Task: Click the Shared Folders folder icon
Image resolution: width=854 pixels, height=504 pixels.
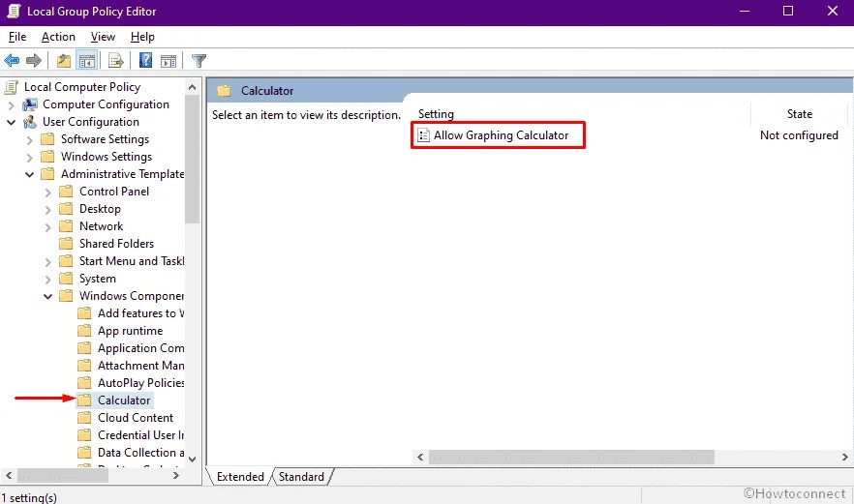Action: [66, 244]
